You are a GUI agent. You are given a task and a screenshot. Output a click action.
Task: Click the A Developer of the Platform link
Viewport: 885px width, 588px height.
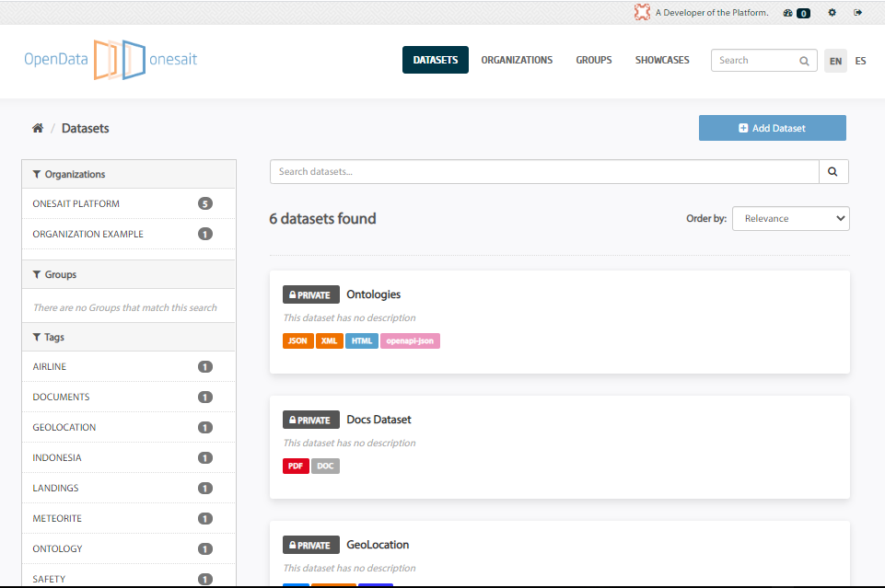(712, 12)
